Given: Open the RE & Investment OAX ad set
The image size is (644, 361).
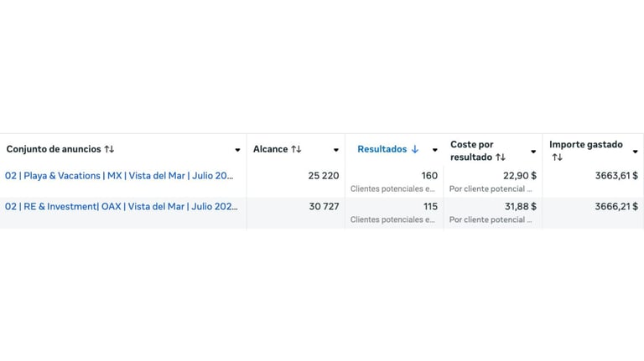Looking at the screenshot, I should click(x=121, y=206).
